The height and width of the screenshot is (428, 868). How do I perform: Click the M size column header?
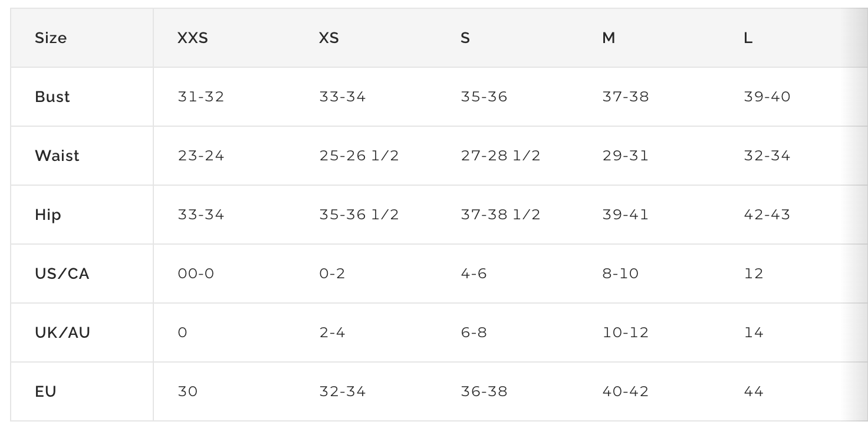609,38
